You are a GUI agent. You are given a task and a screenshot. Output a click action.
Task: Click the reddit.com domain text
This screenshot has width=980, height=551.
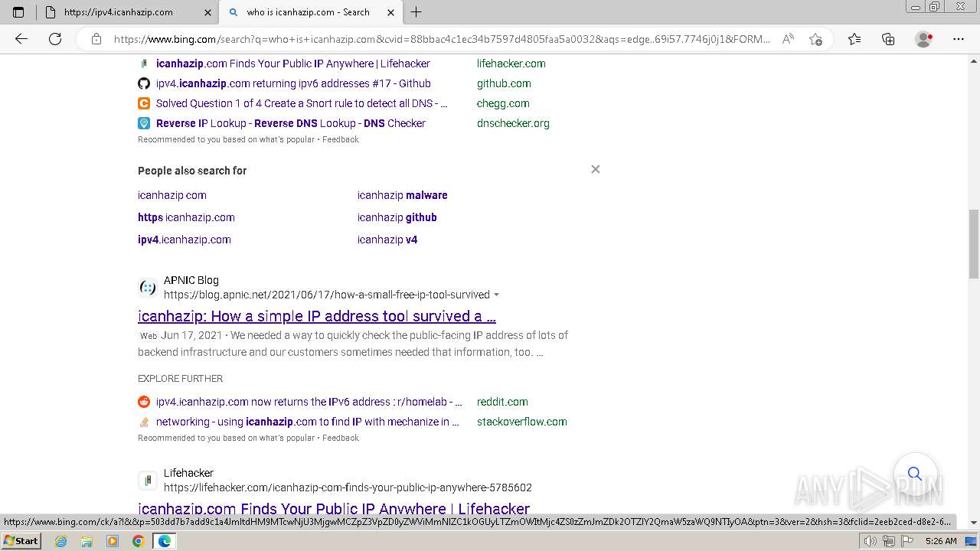[x=502, y=402]
